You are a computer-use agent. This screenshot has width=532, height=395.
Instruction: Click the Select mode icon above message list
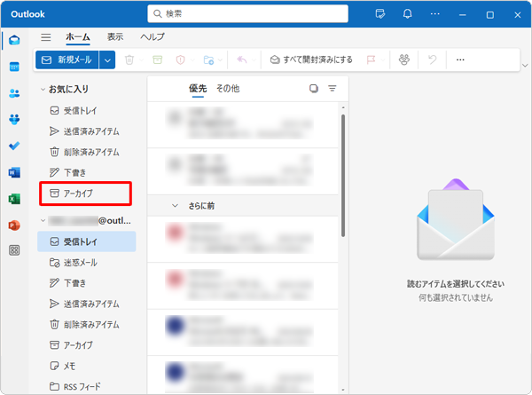(314, 89)
